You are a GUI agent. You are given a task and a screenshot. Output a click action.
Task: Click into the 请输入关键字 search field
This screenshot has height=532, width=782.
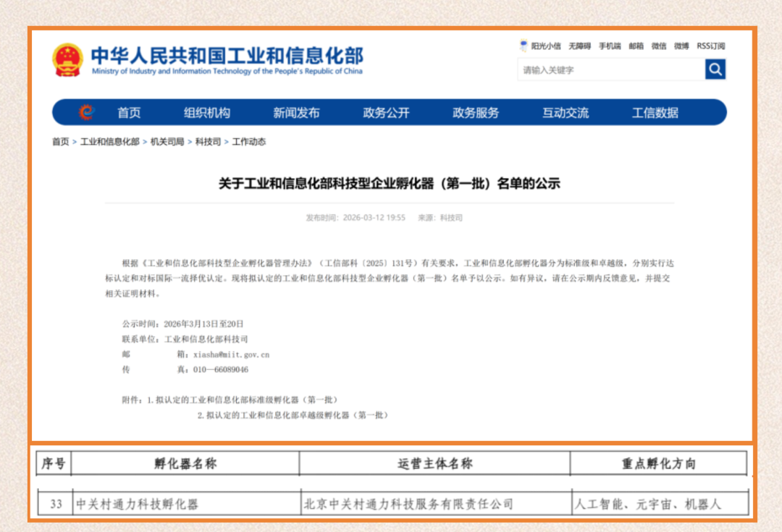(610, 70)
